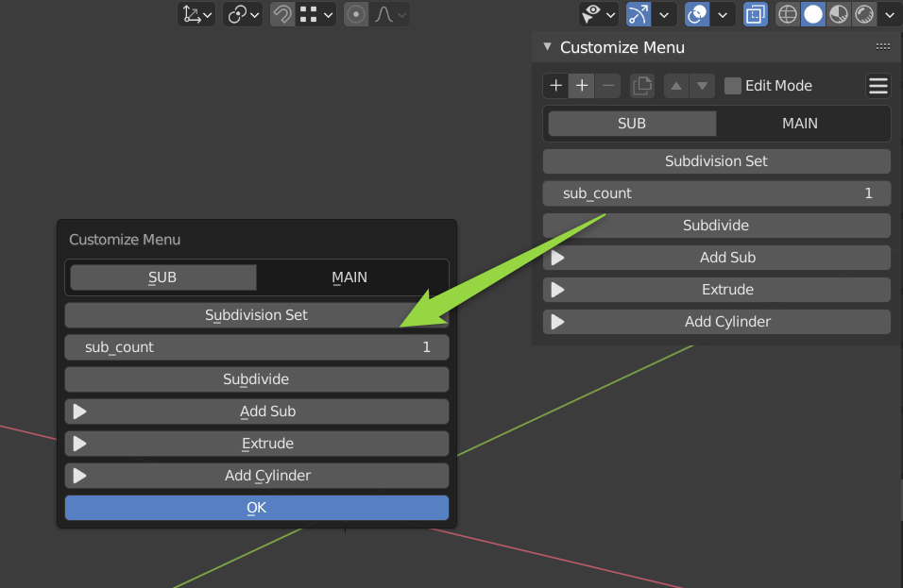Select SUB tab in popup dialog
Image resolution: width=903 pixels, height=588 pixels.
pyautogui.click(x=162, y=277)
